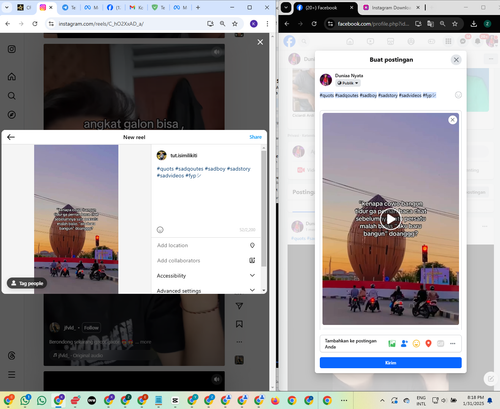Screen dimensions: 500x409
Task: Click the Facebook post hashtag text area
Action: [378, 95]
